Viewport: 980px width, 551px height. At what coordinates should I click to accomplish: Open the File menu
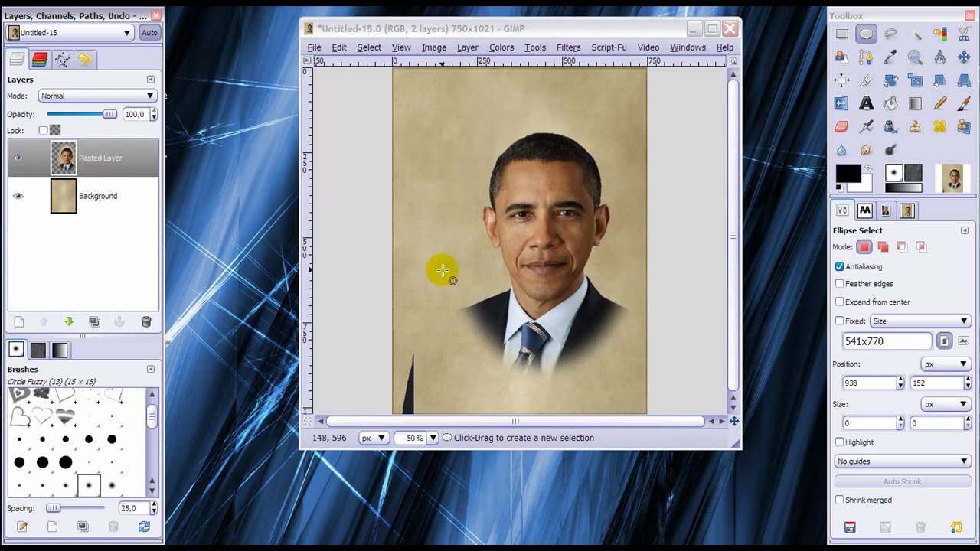tap(314, 47)
